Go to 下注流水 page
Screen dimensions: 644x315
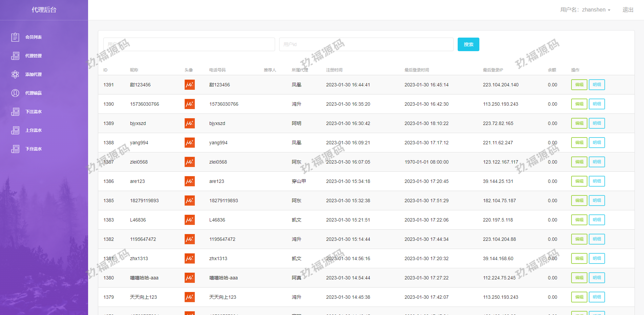tap(34, 112)
